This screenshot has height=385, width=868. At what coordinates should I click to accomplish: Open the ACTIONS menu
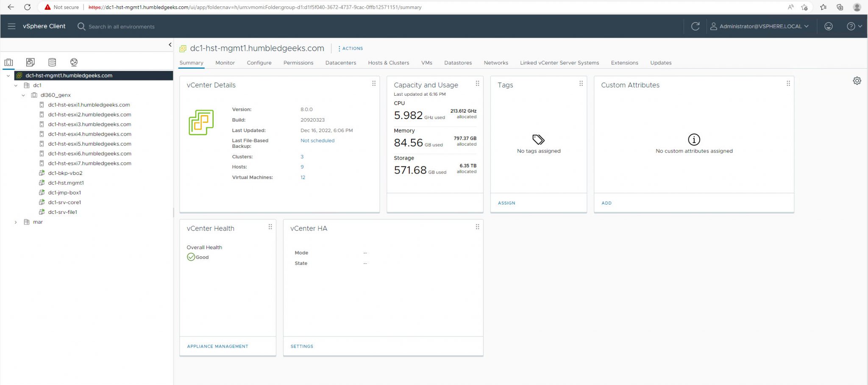pyautogui.click(x=351, y=48)
